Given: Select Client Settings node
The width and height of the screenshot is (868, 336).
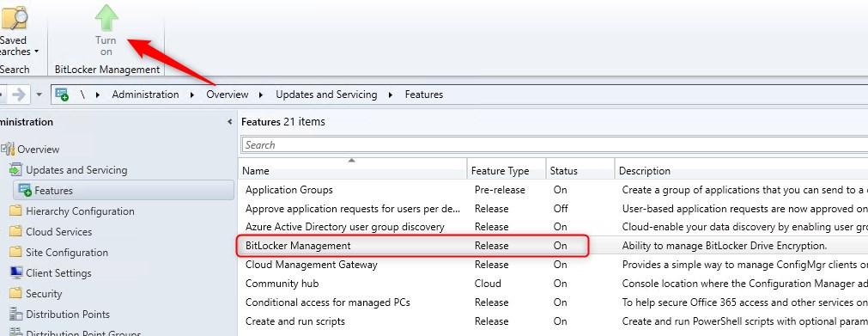Looking at the screenshot, I should coord(58,272).
